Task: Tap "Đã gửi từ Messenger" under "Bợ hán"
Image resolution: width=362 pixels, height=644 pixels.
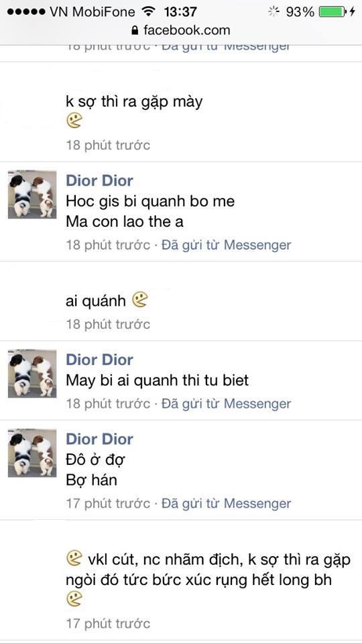Action: pos(226,504)
